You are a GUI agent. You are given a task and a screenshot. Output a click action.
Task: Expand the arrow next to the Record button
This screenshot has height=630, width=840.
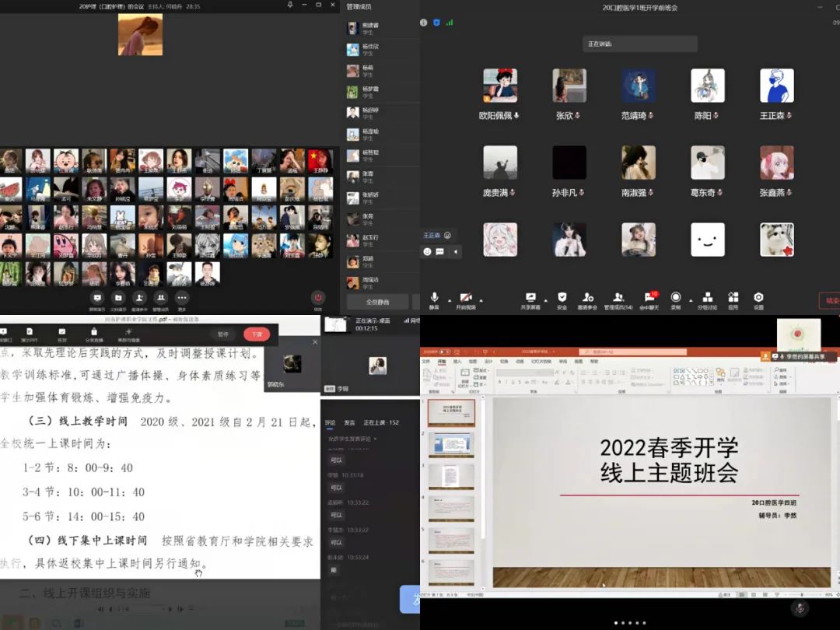pos(689,300)
